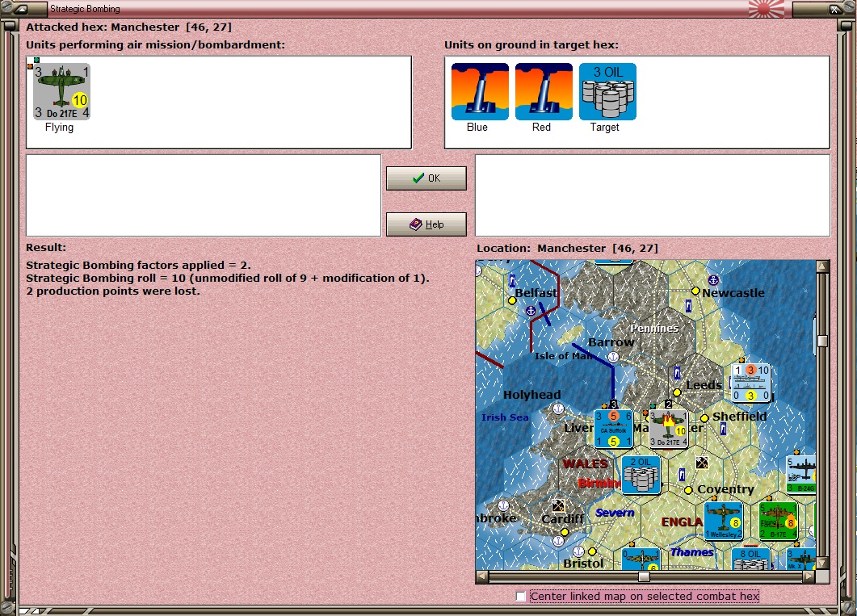The height and width of the screenshot is (616, 857).
Task: Click the map scroll down arrow
Action: point(822,563)
